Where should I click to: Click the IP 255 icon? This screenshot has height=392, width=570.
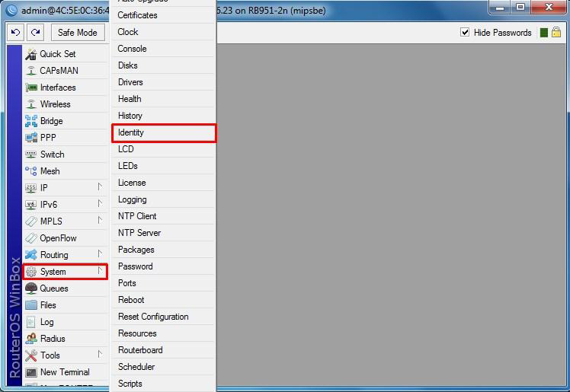pyautogui.click(x=31, y=188)
